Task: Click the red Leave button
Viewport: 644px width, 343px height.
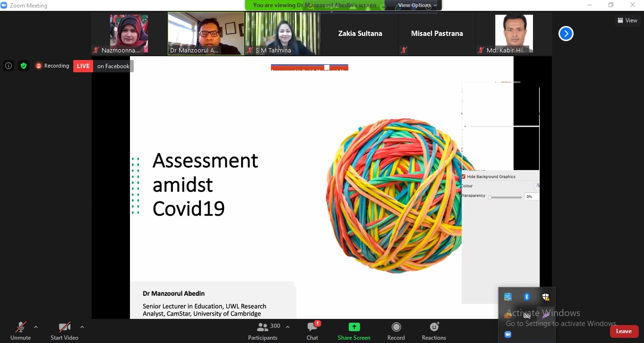Action: [624, 331]
